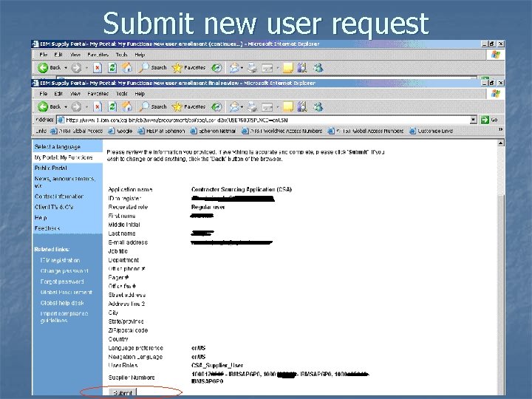532x399 pixels.
Task: Stop page loading in front window
Action: [98, 107]
